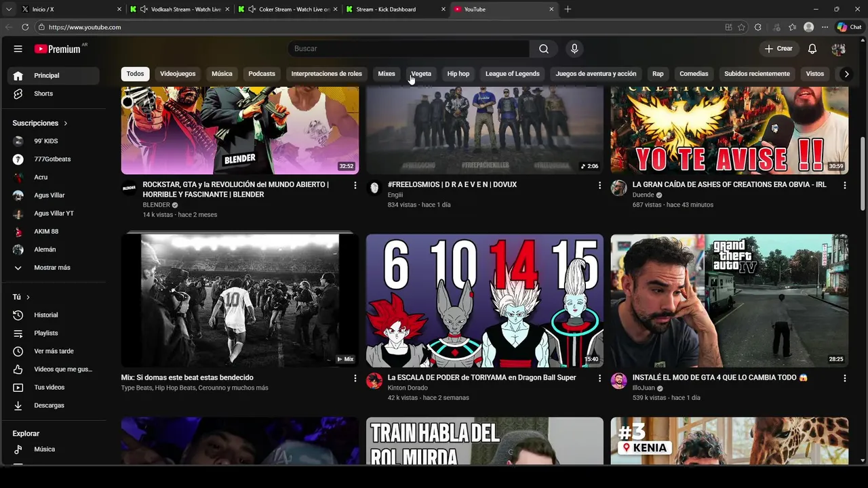
Task: Switch to Stream - Kick Dashboard tab
Action: pyautogui.click(x=396, y=9)
